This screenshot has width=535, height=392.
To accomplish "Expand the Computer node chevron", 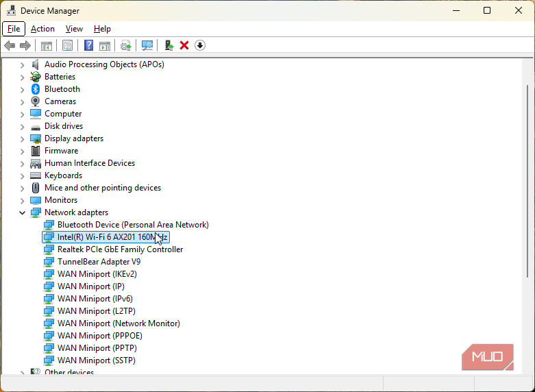I will 22,114.
